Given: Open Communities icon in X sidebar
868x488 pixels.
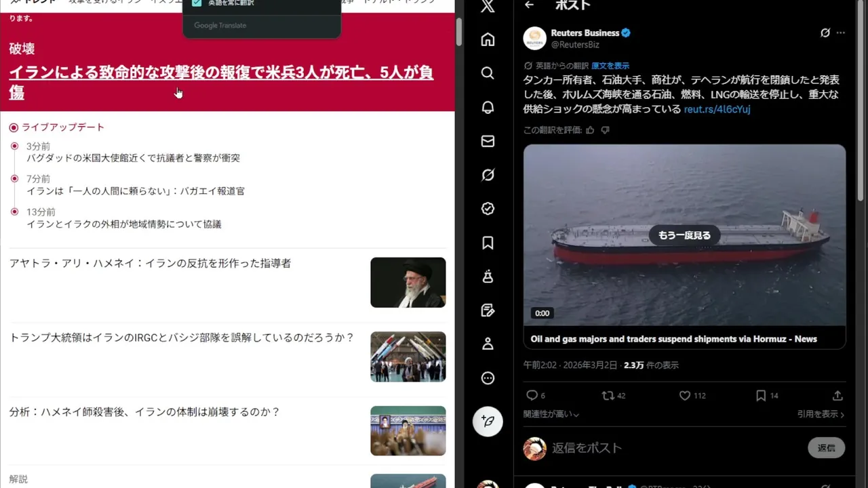Looking at the screenshot, I should pos(488,277).
